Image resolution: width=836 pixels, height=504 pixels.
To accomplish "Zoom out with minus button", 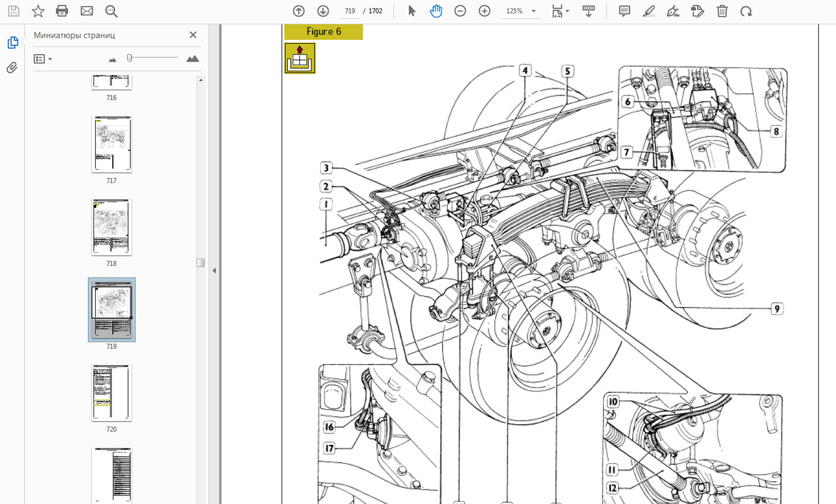I will click(460, 11).
